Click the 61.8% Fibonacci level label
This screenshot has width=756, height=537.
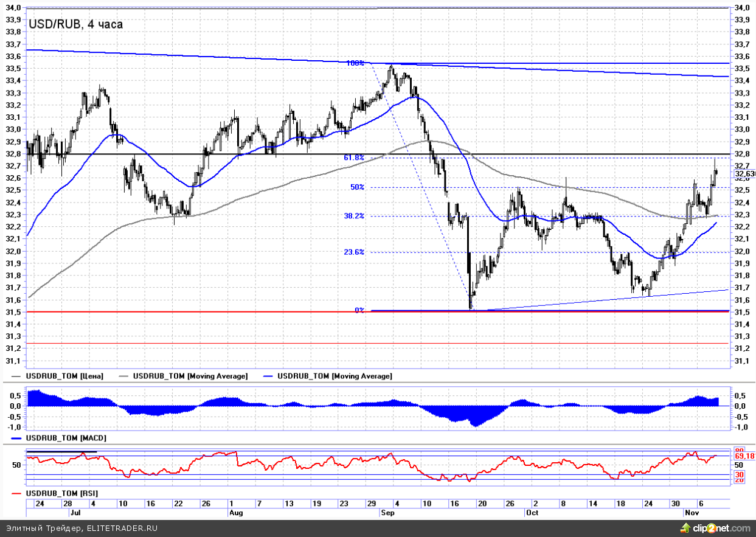tap(353, 158)
